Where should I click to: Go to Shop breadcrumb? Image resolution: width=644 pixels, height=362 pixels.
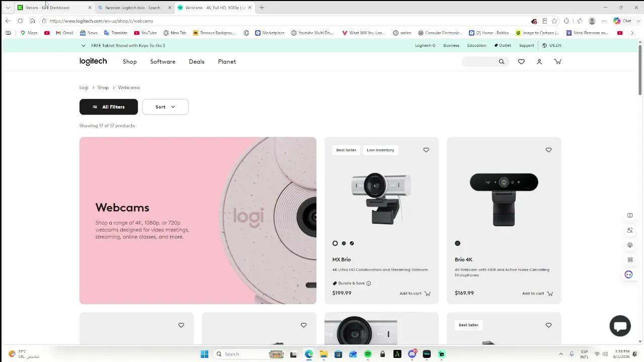(103, 87)
